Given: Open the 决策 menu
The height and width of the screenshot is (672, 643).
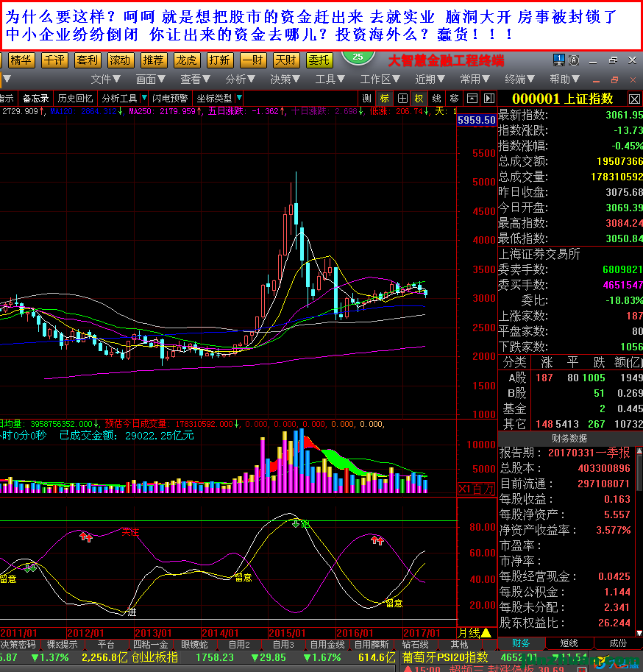Looking at the screenshot, I should [x=285, y=79].
